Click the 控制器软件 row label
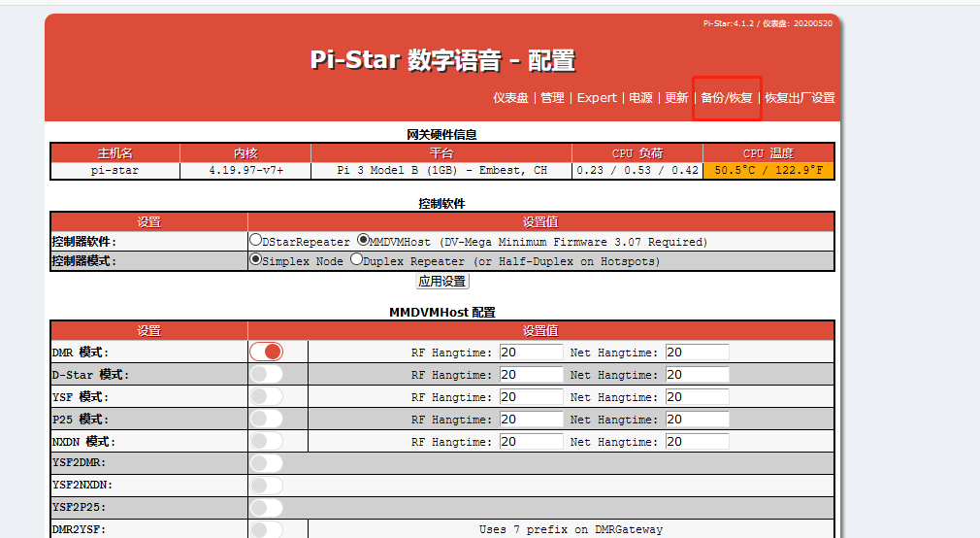 (83, 242)
